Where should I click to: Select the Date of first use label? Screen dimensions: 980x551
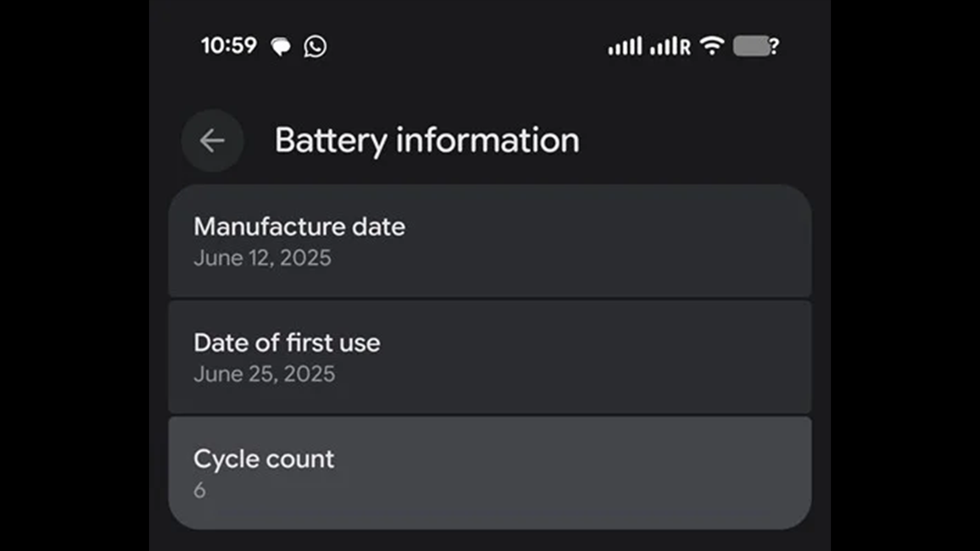click(287, 343)
